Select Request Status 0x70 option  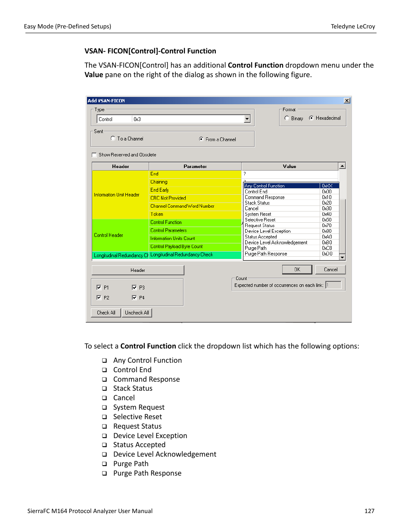tap(291, 225)
